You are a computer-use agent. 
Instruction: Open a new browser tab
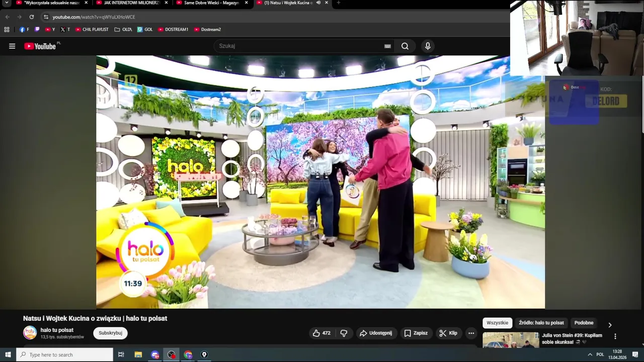coord(338,3)
